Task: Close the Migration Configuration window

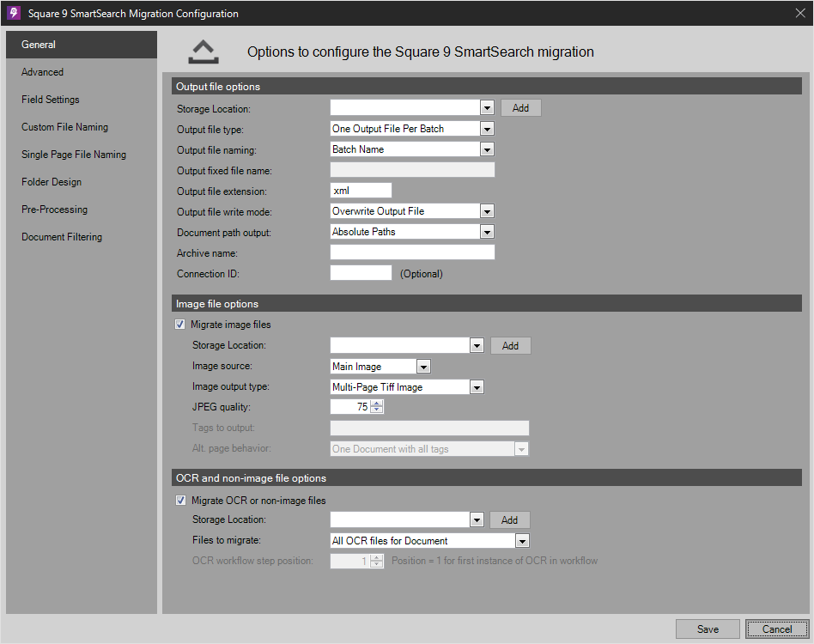Action: (800, 13)
